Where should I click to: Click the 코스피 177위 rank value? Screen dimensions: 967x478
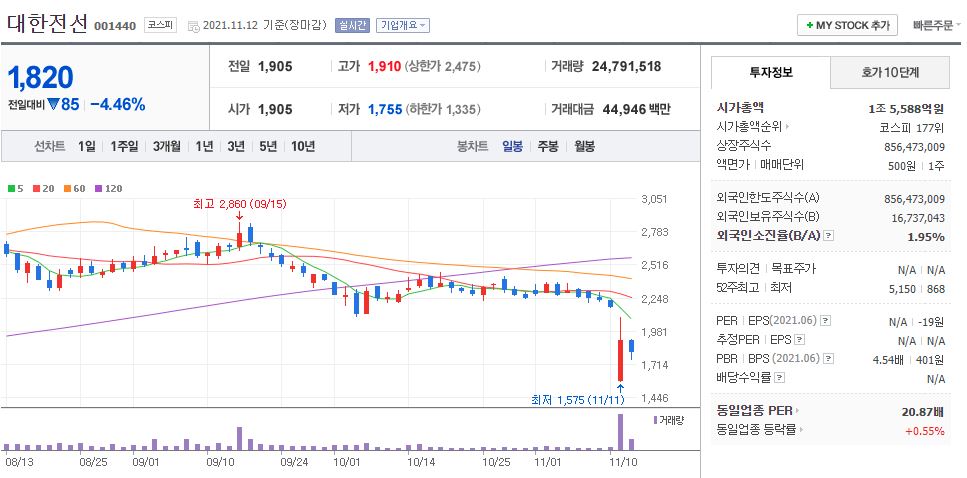(911, 128)
